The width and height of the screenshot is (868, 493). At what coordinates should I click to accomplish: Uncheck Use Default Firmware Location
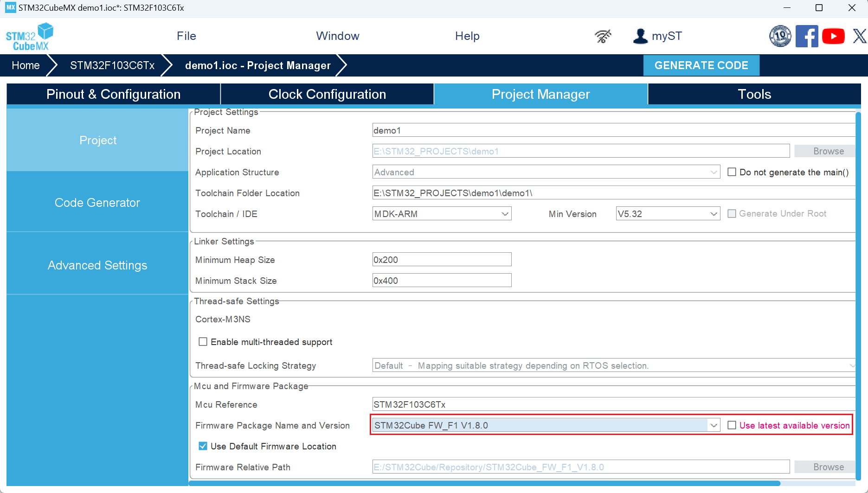pos(203,446)
